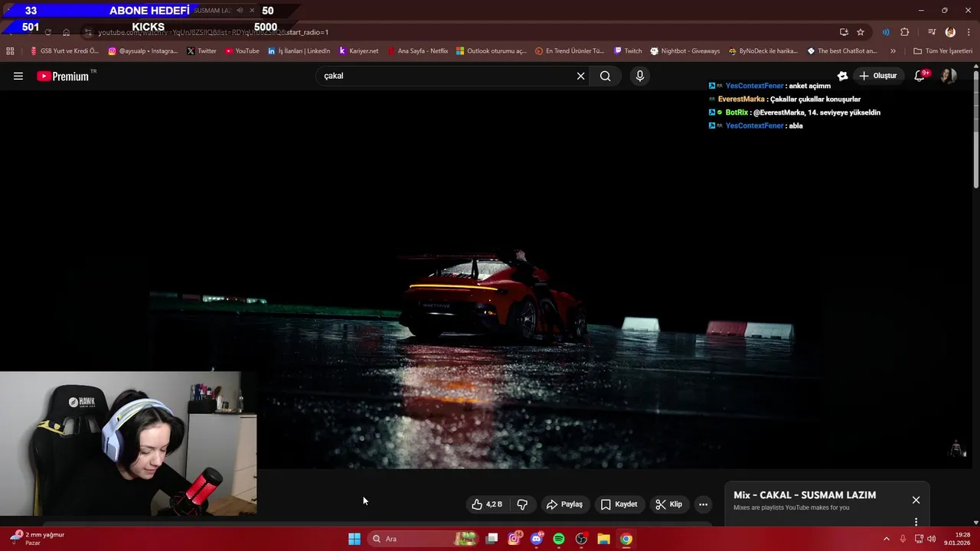This screenshot has width=980, height=551.
Task: Open the Kariyer.net bookmark
Action: [x=358, y=51]
